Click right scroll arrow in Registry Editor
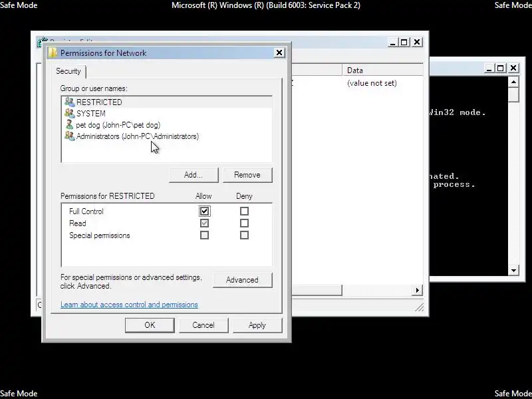Viewport: 532px width, 399px height. tap(417, 291)
